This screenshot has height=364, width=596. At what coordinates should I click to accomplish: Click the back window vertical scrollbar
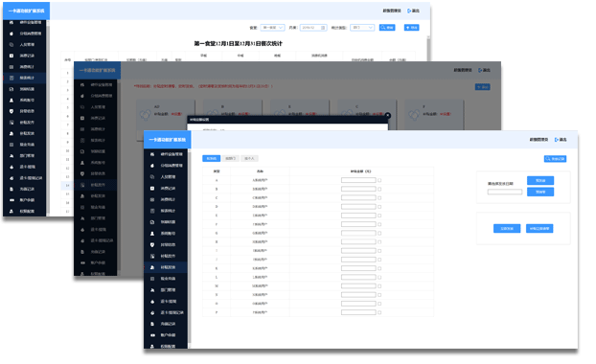coord(428,48)
